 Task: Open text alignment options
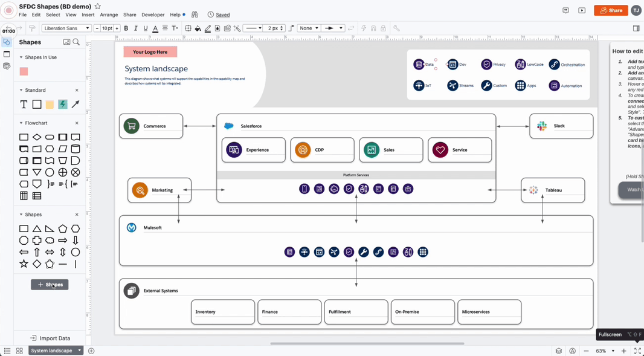click(165, 28)
